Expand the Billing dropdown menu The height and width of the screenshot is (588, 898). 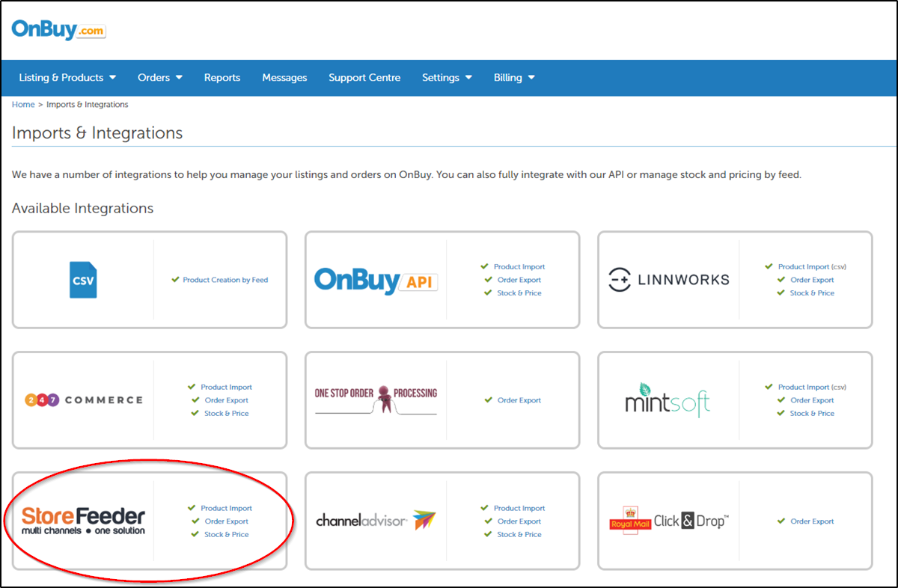pyautogui.click(x=514, y=77)
